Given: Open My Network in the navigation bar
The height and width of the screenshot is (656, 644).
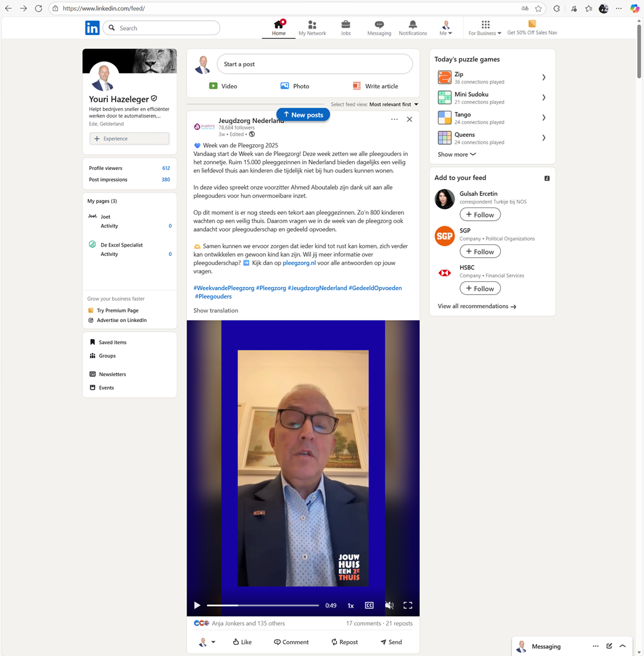Looking at the screenshot, I should pyautogui.click(x=312, y=27).
